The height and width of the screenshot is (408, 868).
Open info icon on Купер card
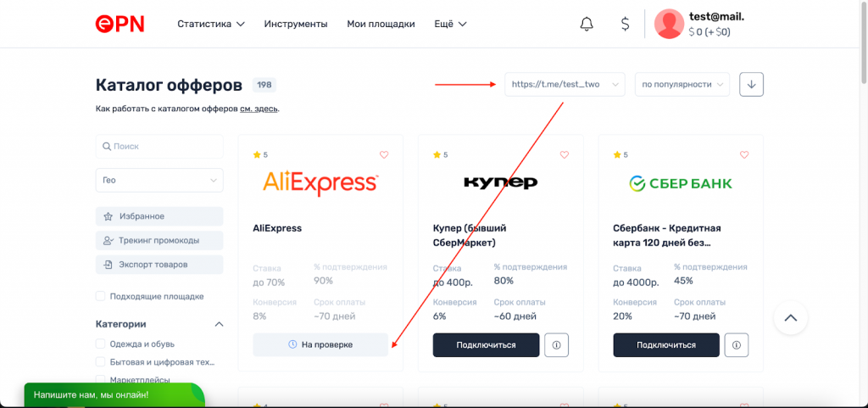tap(556, 345)
